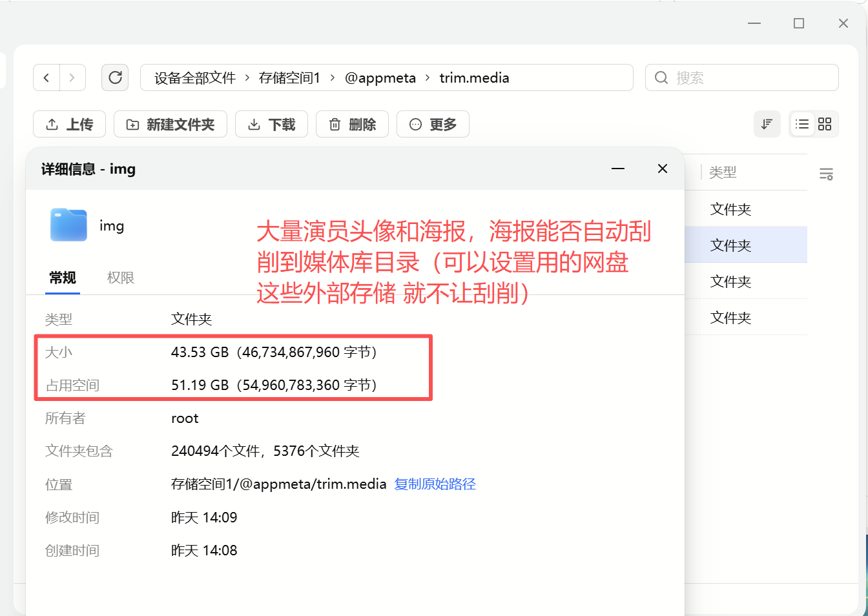The image size is (868, 616).
Task: Click the 240494个文件 folder contents text
Action: point(265,451)
